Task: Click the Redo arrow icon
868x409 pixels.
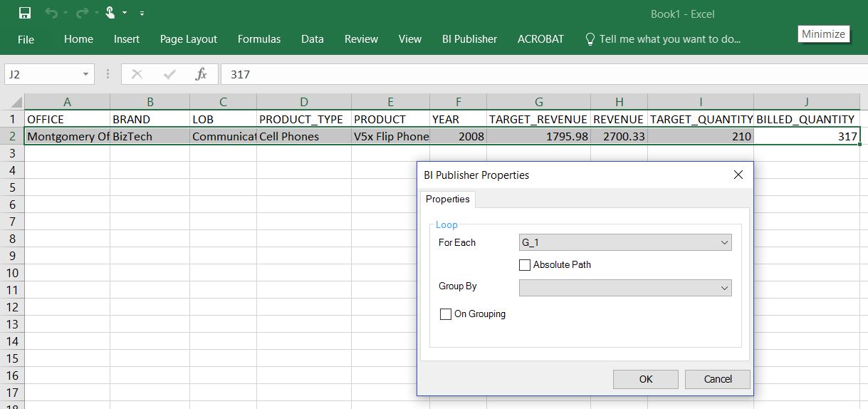Action: pyautogui.click(x=80, y=13)
